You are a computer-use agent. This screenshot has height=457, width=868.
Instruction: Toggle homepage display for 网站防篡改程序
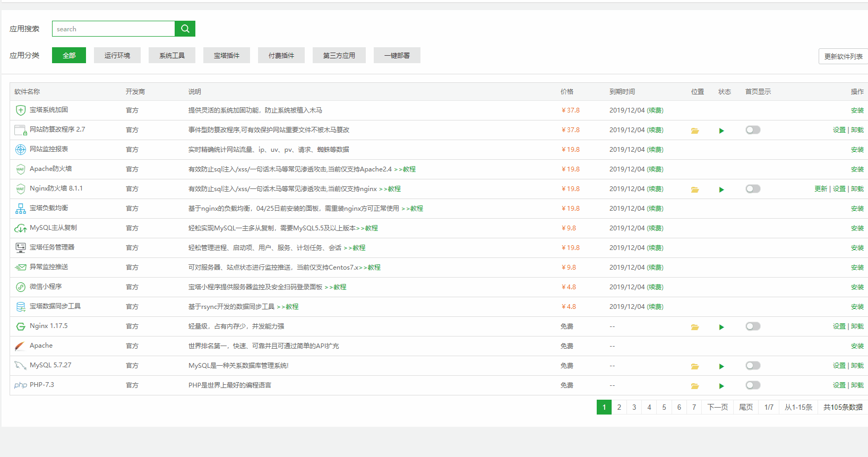753,130
